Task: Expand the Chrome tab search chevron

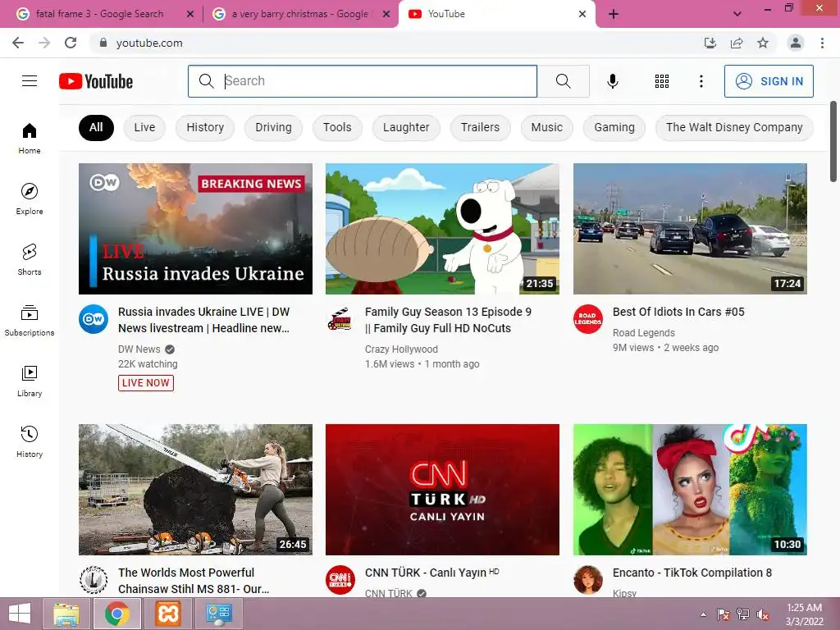Action: click(737, 14)
